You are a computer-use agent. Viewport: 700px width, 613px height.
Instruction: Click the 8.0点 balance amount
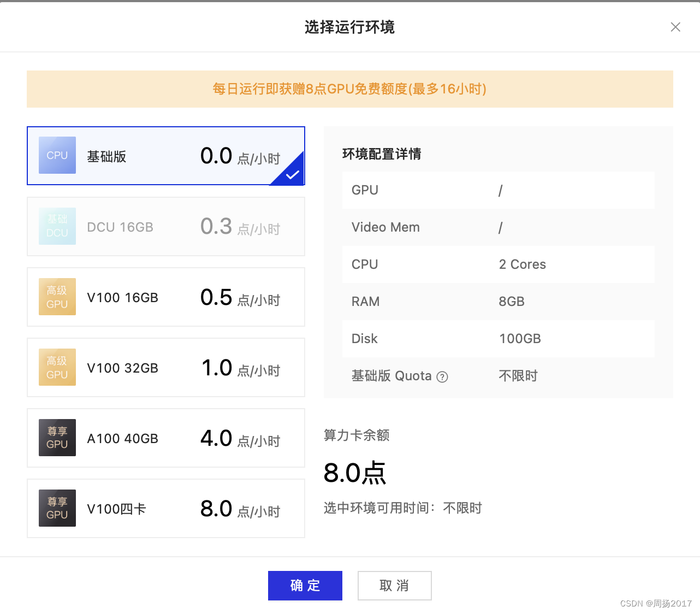coord(355,473)
